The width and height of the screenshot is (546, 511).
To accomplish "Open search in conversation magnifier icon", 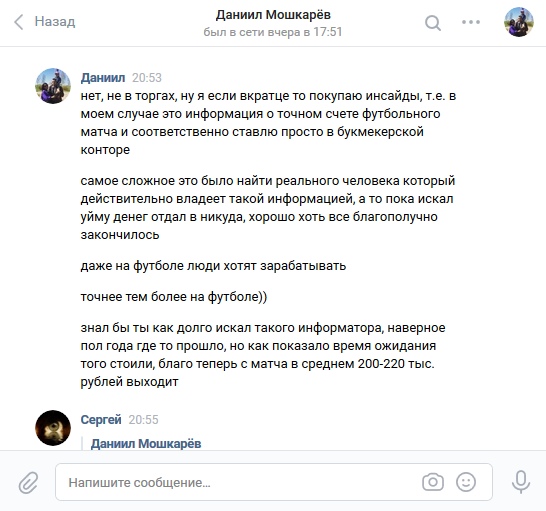I will 433,23.
